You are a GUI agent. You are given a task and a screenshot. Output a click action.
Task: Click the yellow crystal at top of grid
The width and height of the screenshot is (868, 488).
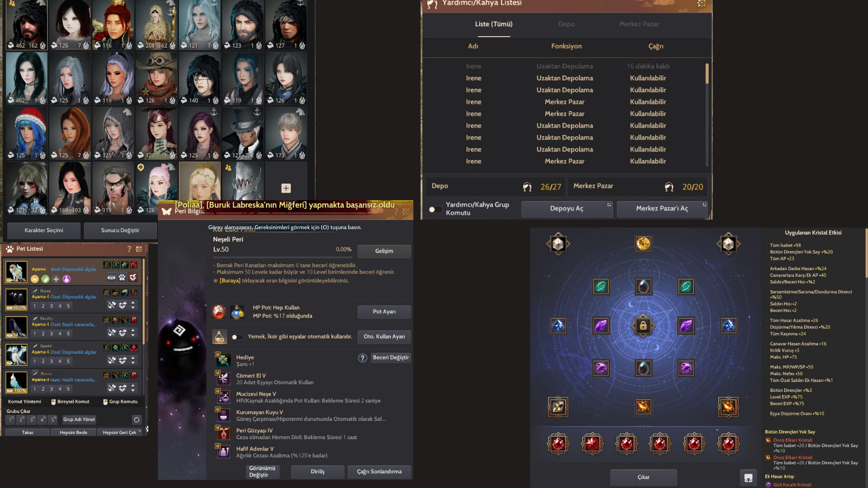pyautogui.click(x=643, y=244)
